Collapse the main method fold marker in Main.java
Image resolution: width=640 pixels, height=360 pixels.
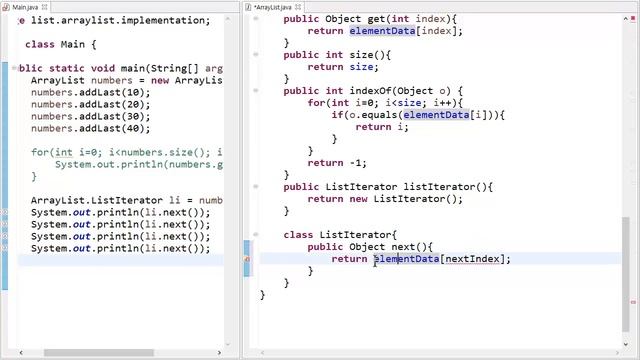(x=14, y=68)
